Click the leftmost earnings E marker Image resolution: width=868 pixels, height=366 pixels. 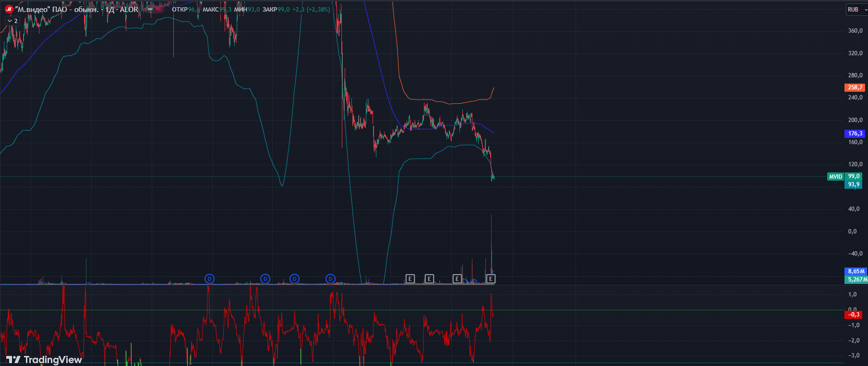point(410,279)
